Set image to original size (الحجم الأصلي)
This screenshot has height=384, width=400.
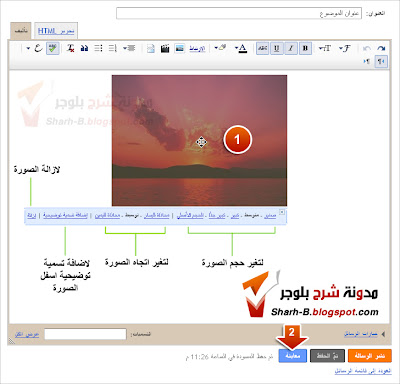(x=190, y=216)
